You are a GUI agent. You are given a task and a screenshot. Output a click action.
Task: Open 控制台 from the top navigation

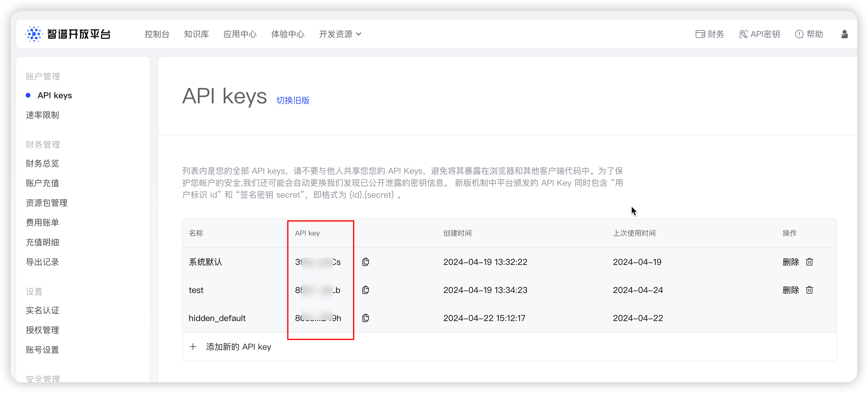pyautogui.click(x=157, y=34)
